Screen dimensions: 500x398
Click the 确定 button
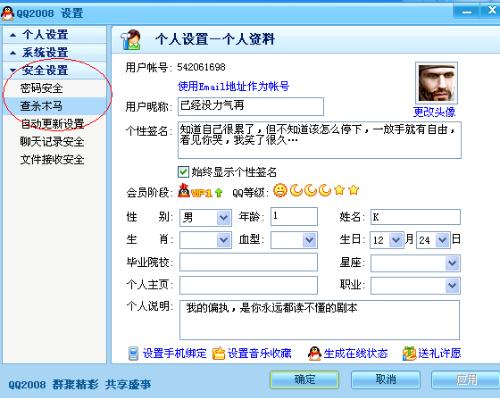pos(304,380)
